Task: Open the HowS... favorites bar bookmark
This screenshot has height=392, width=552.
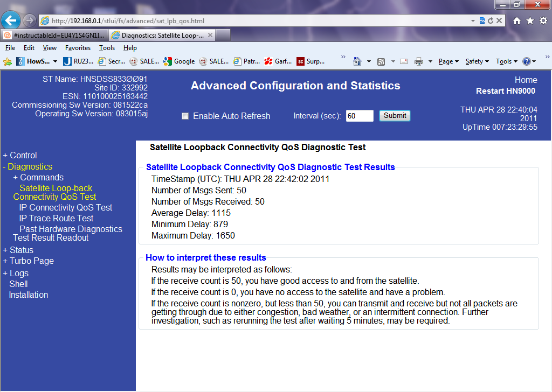Action: pyautogui.click(x=33, y=61)
